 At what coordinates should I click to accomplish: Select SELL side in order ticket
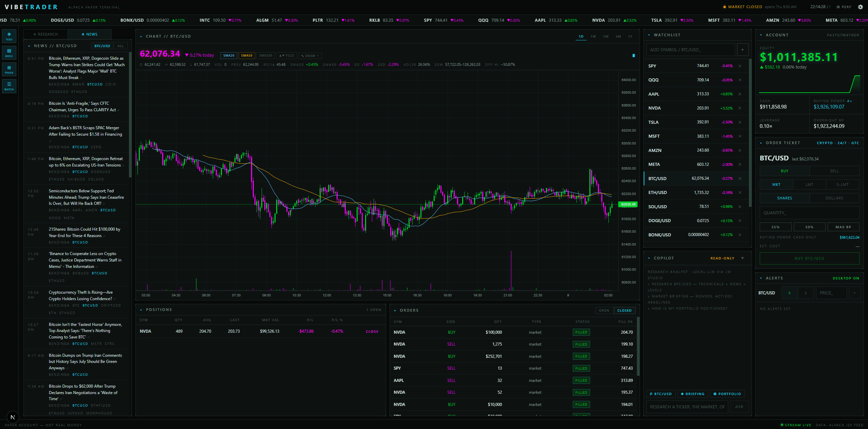click(x=834, y=171)
